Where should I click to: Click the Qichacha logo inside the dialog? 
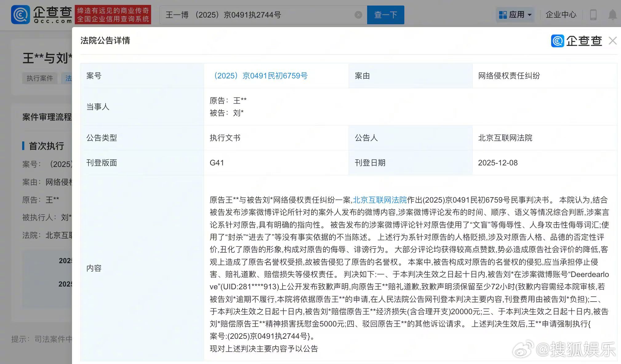coord(576,41)
